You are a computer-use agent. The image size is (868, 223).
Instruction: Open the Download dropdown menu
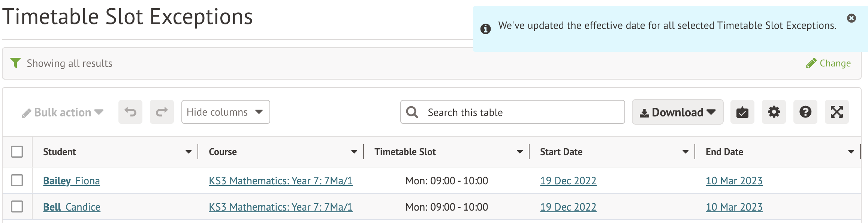pyautogui.click(x=677, y=112)
